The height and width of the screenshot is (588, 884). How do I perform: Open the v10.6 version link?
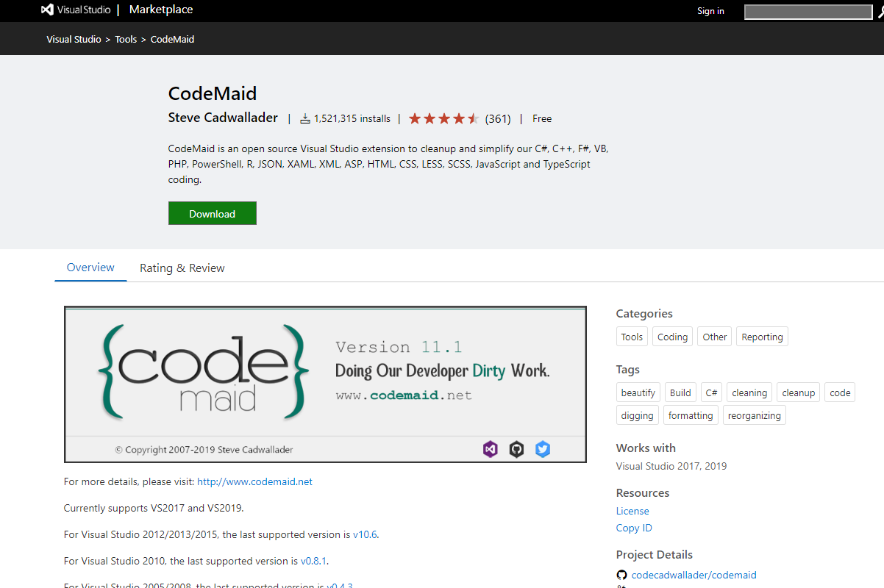(365, 534)
